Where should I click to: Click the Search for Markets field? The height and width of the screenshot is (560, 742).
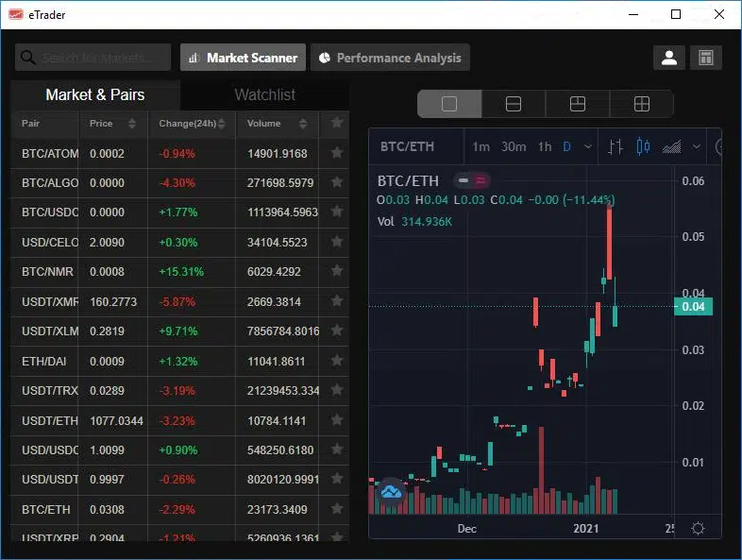(93, 58)
